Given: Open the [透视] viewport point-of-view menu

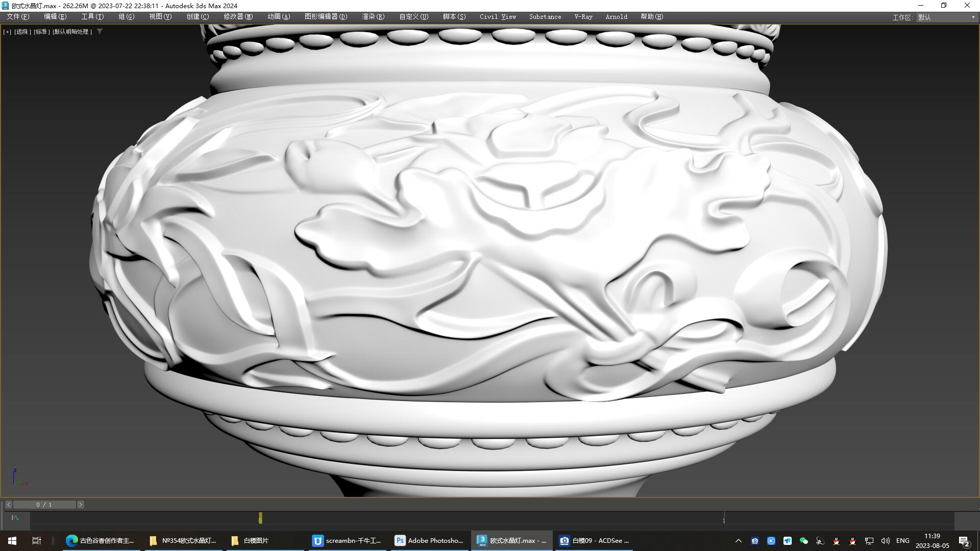Looking at the screenshot, I should point(21,31).
